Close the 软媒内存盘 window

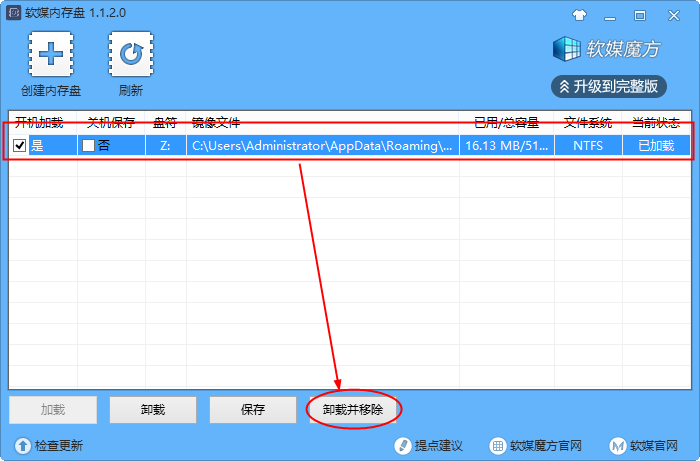(x=674, y=16)
